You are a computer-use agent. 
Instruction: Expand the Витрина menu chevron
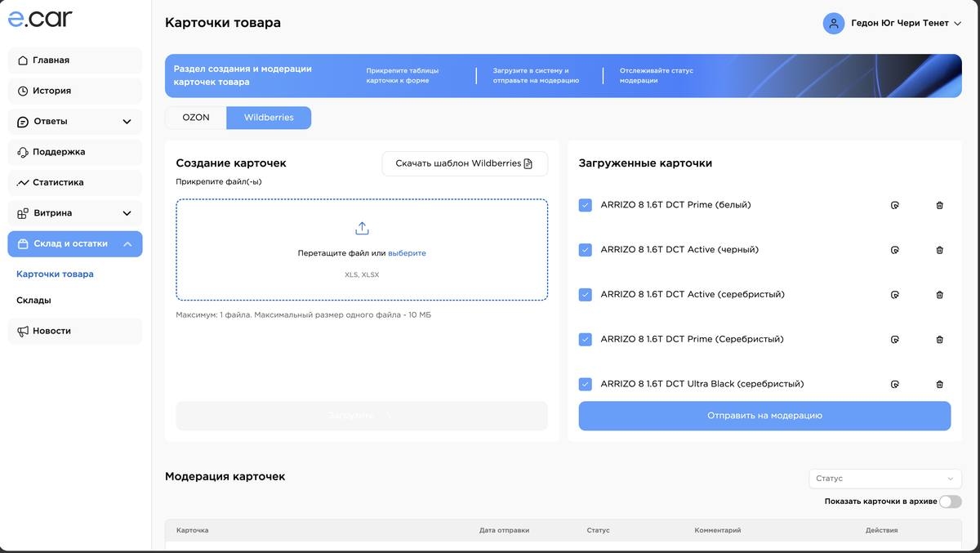click(127, 213)
